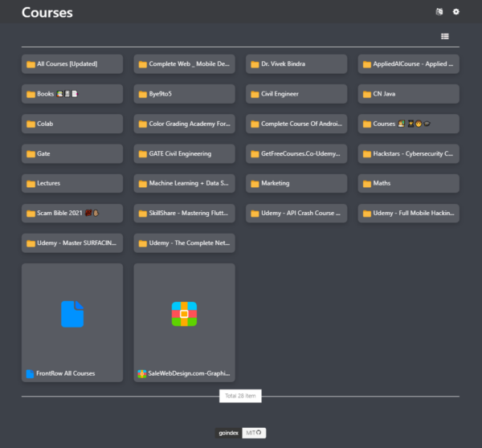Image resolution: width=482 pixels, height=448 pixels.
Task: Open the Scam Bible 2021 folder
Action: [72, 214]
